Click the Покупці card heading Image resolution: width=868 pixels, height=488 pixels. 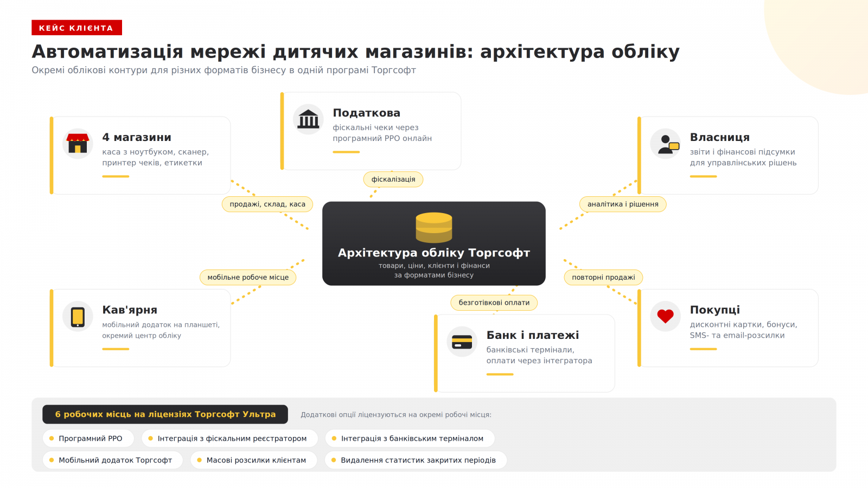tap(715, 310)
